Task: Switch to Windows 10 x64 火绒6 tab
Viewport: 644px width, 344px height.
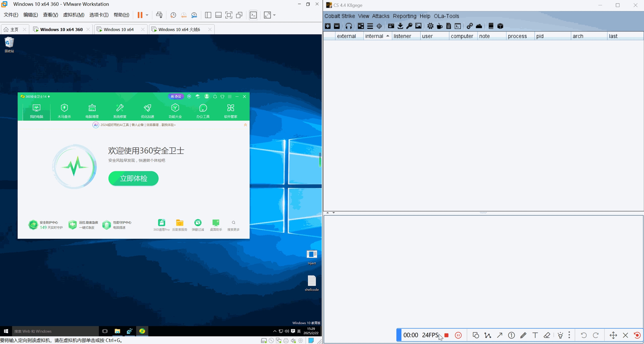Action: tap(179, 29)
